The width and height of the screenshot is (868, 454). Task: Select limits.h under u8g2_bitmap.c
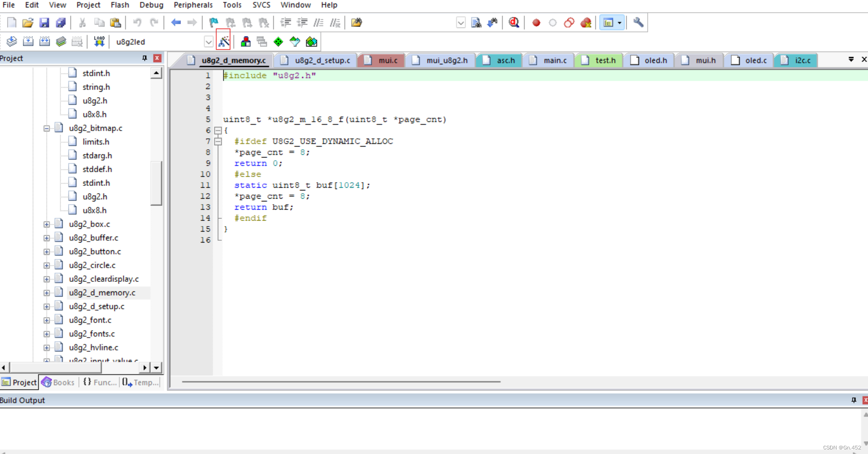tap(96, 142)
